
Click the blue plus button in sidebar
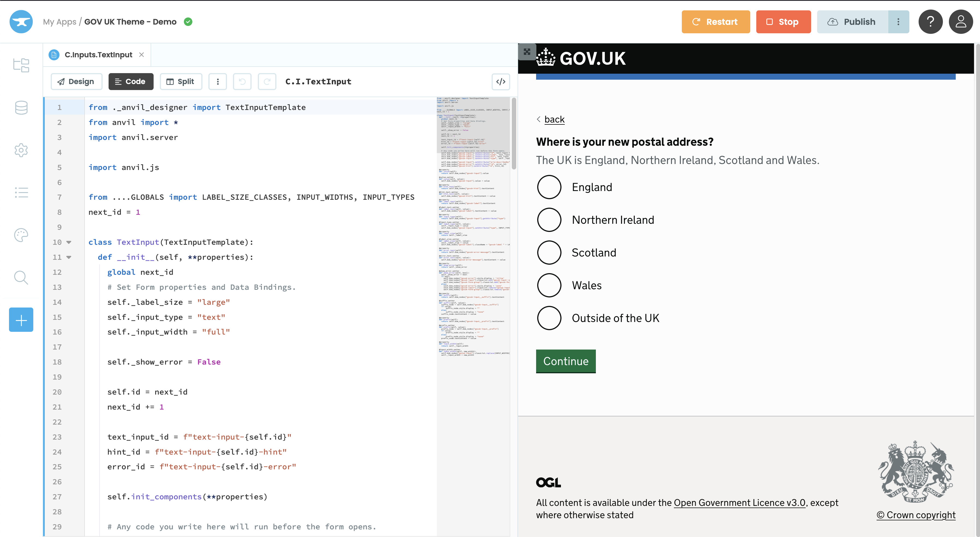(21, 320)
